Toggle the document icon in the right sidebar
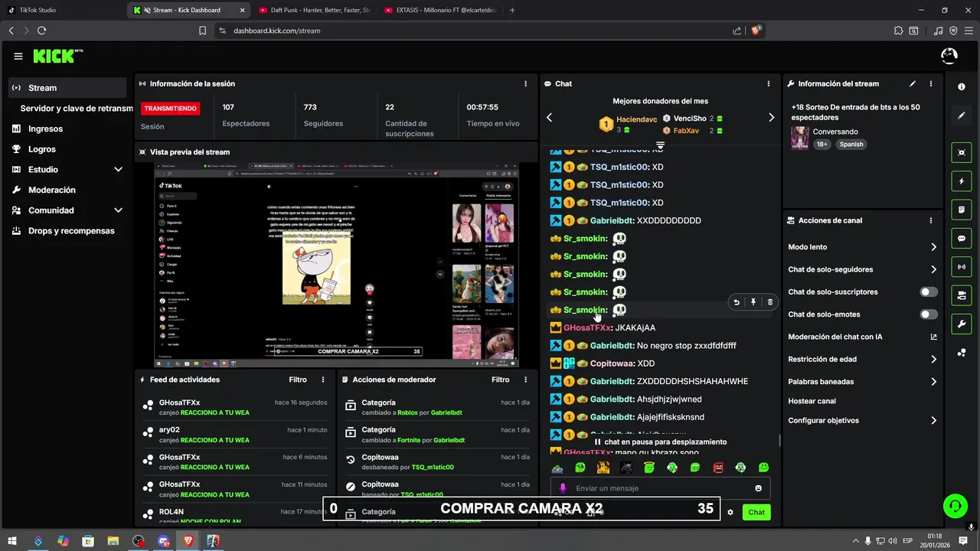 [962, 210]
